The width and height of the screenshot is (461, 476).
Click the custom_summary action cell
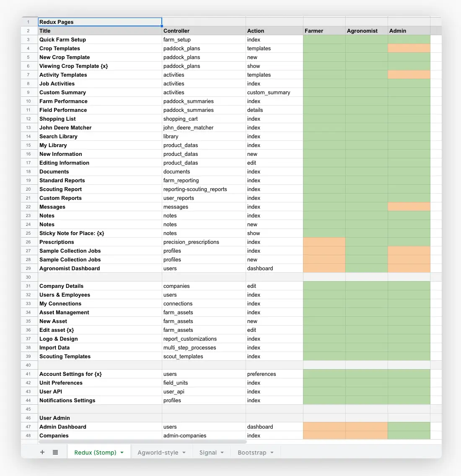click(274, 92)
